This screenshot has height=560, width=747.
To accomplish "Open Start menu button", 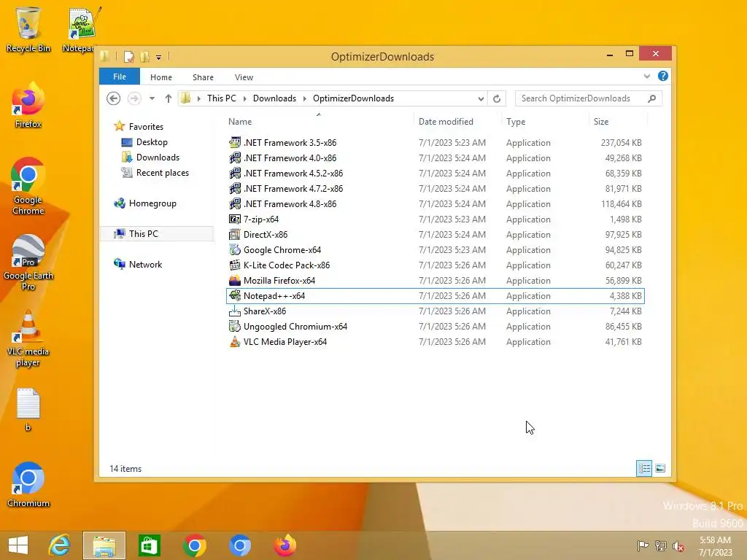I will (x=18, y=545).
